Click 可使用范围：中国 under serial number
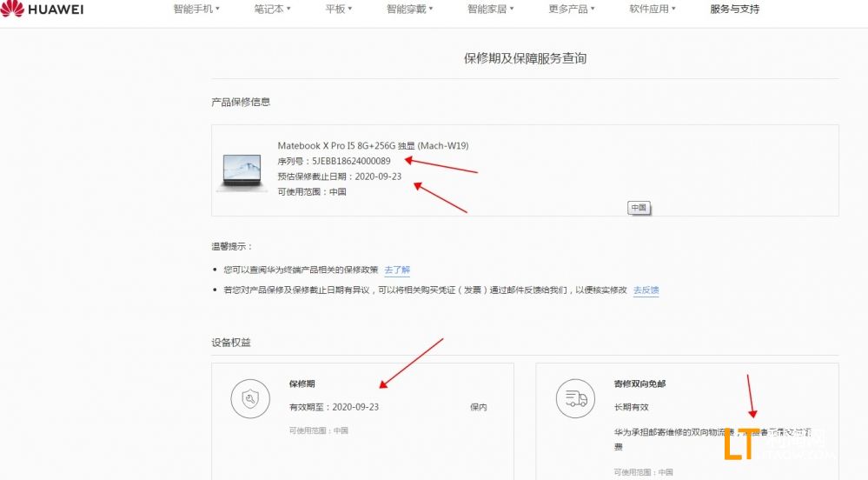This screenshot has height=480, width=868. [312, 192]
